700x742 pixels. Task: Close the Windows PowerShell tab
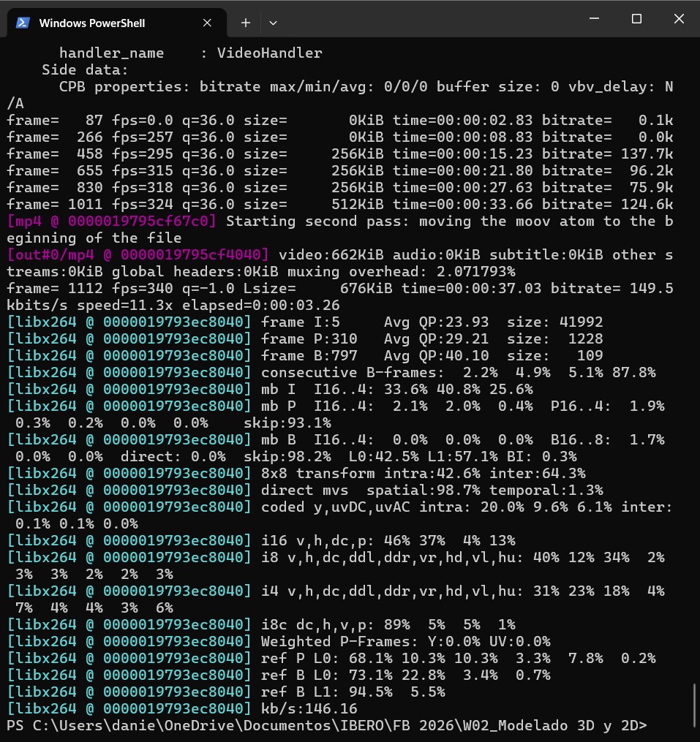[x=207, y=23]
